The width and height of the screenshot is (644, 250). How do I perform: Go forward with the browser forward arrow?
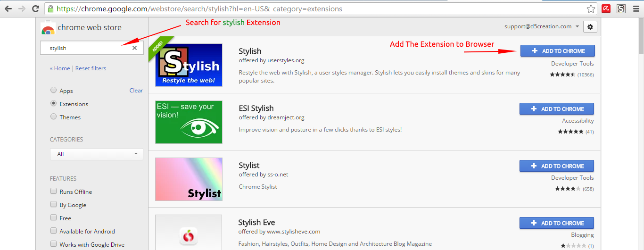coord(22,8)
